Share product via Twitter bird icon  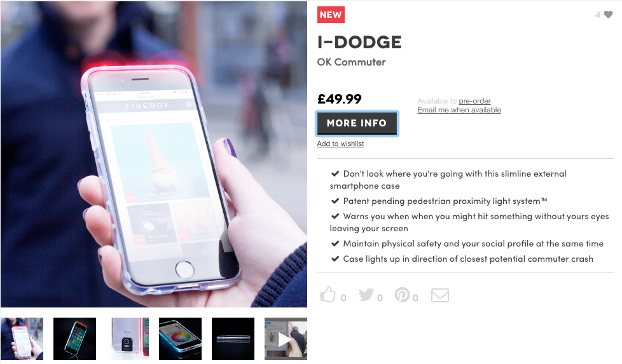(x=366, y=294)
